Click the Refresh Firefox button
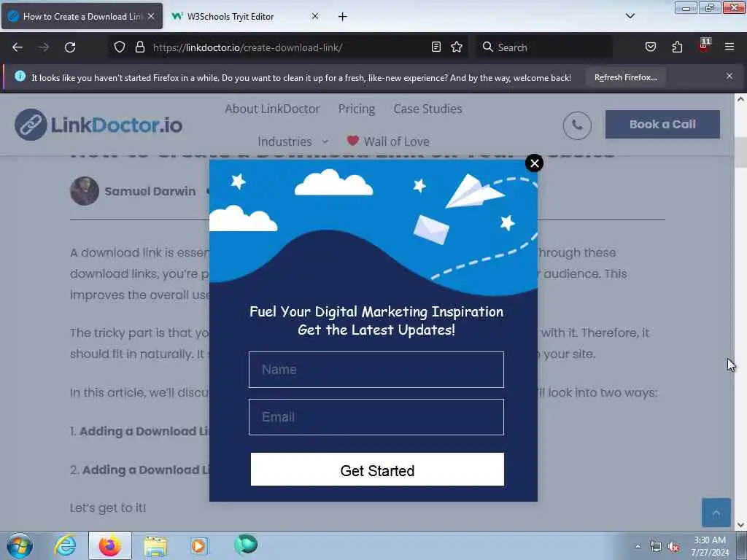The height and width of the screenshot is (560, 747). [x=625, y=77]
